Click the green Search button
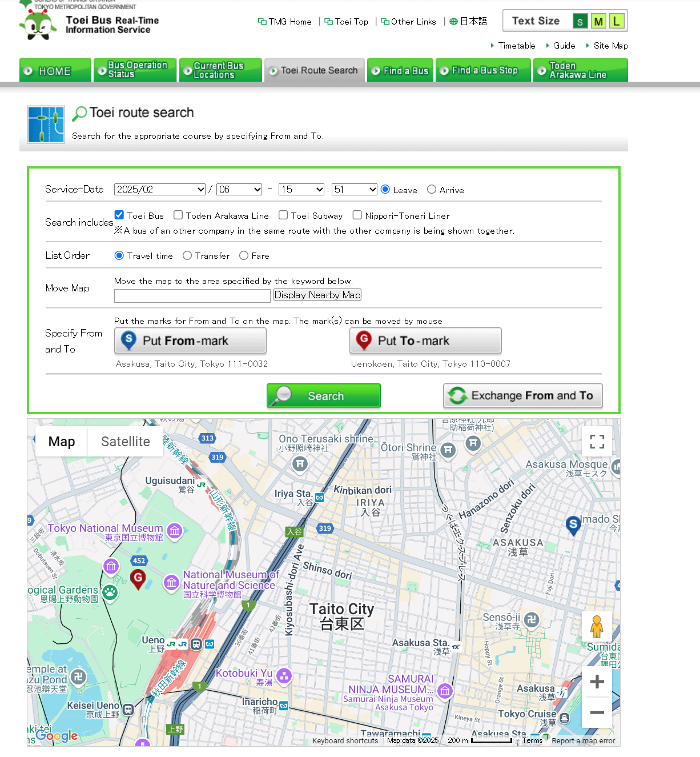Viewport: 700px width, 757px height. (x=324, y=395)
